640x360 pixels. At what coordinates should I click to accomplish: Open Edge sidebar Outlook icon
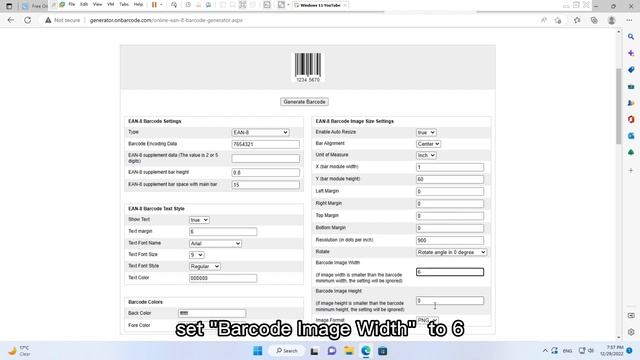click(x=631, y=136)
